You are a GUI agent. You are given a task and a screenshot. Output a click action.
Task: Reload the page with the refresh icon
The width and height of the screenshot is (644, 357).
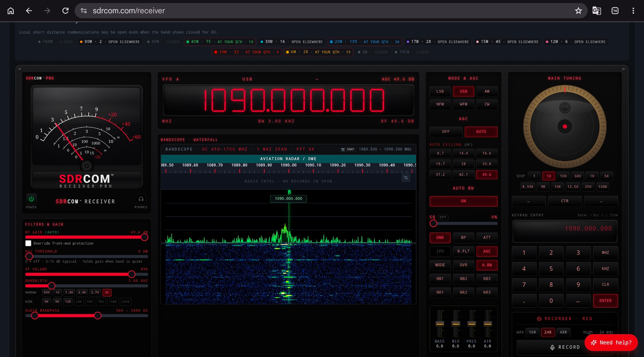coord(65,11)
